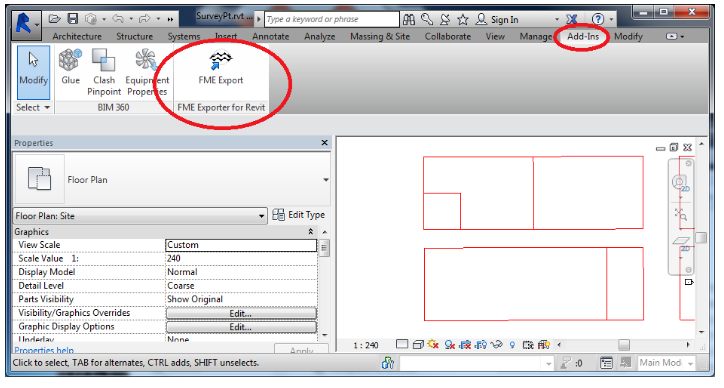Open Equipment Properties tool

click(x=147, y=72)
